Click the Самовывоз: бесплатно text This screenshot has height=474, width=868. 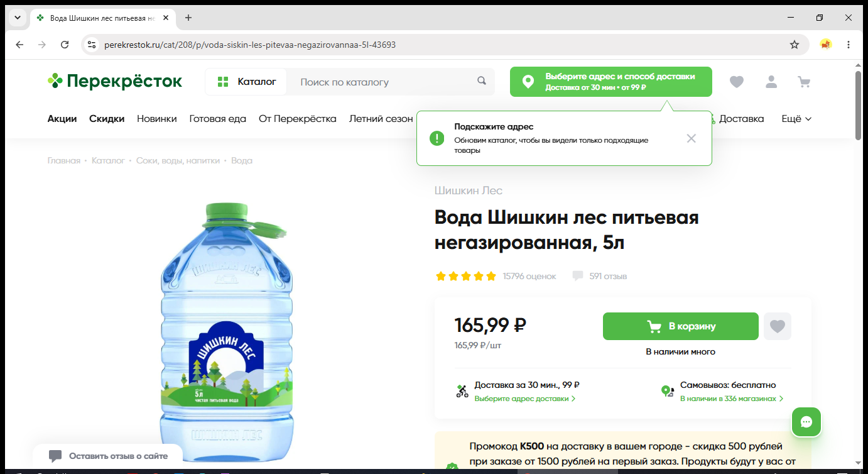click(x=728, y=385)
